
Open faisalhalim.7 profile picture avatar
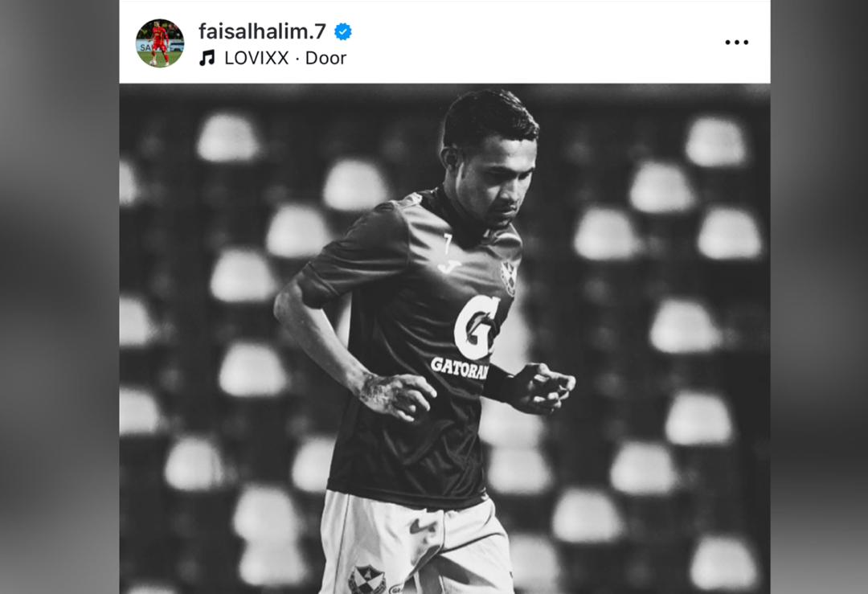(x=160, y=43)
